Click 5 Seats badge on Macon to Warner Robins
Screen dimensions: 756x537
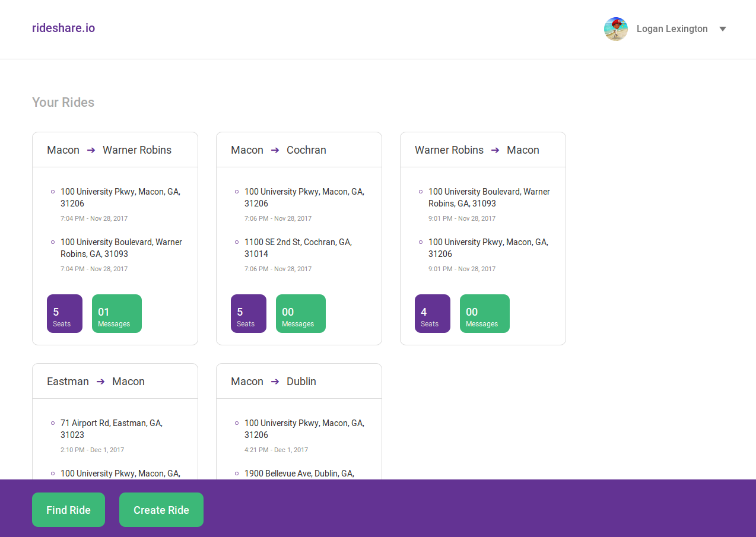[x=65, y=313]
